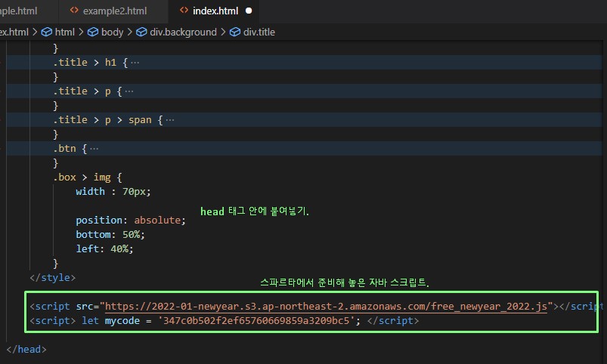Open the div.title breadcrumb item
Image resolution: width=607 pixels, height=364 pixels.
[259, 32]
